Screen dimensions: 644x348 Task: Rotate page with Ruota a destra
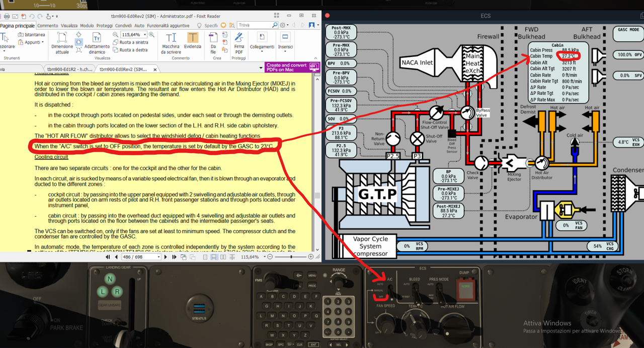click(x=130, y=50)
